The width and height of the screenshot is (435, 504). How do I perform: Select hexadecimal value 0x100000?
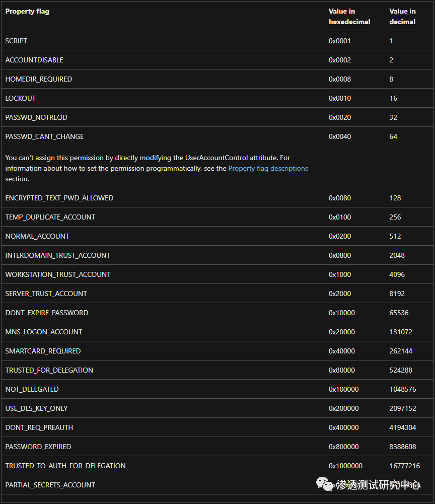(344, 389)
